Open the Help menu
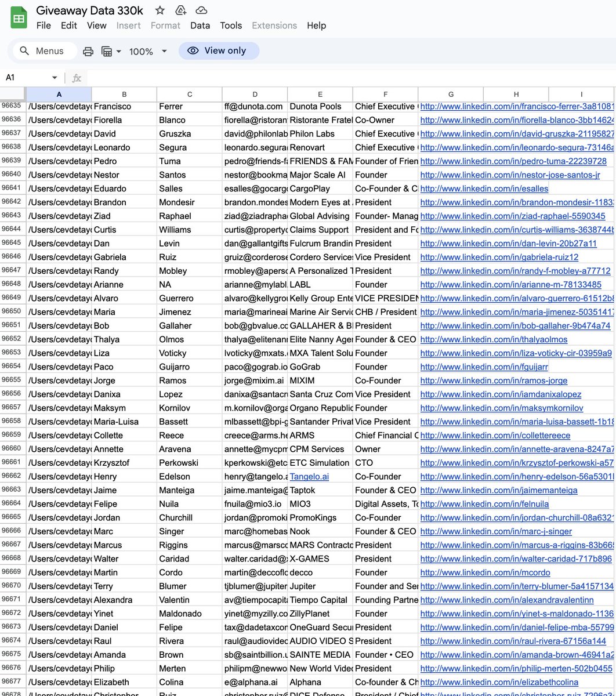 [316, 26]
